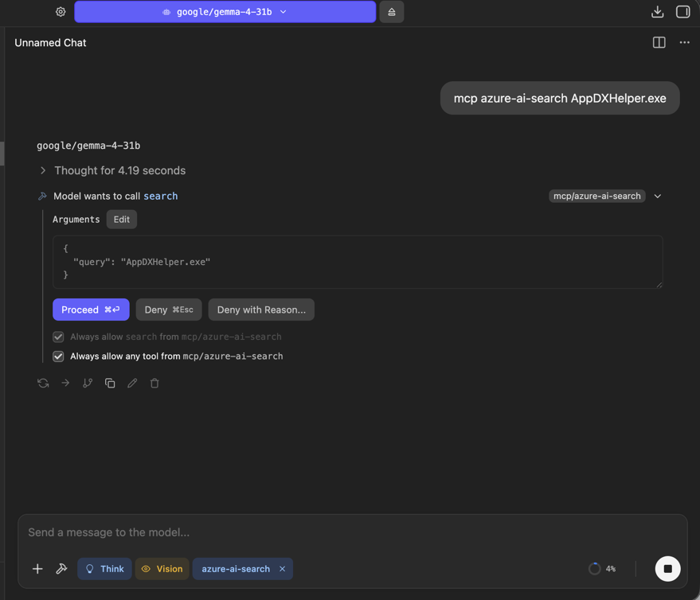Toggle 'Always allow search from mcp/azure-ai-search' checkbox
Screen dimensions: 700x600
click(58, 337)
